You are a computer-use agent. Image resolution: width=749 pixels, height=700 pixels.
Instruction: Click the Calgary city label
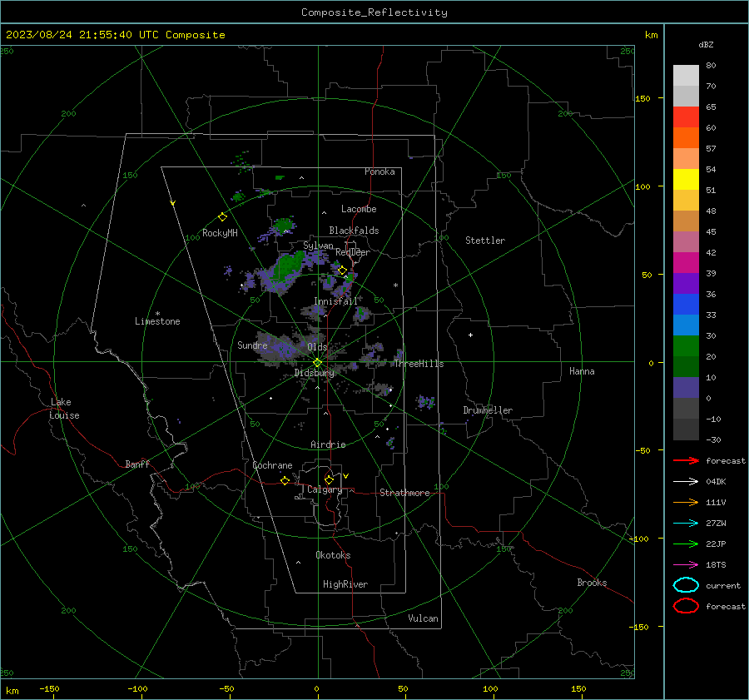point(325,489)
